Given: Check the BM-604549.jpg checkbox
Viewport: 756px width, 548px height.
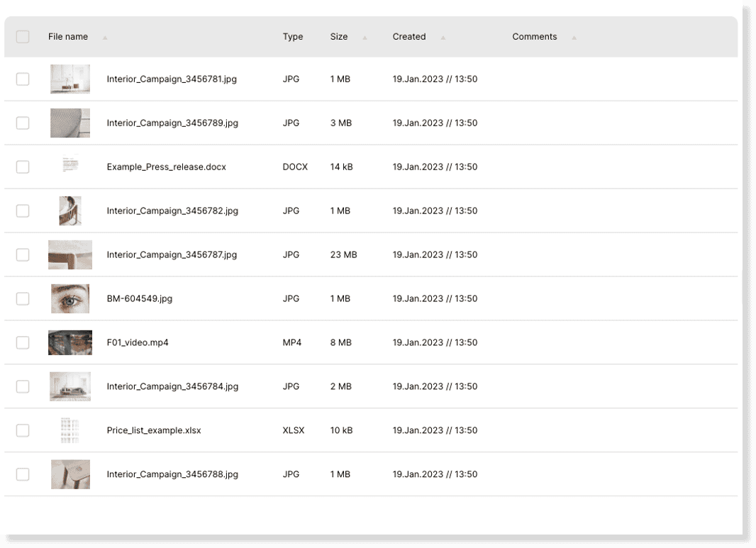Looking at the screenshot, I should coord(23,298).
